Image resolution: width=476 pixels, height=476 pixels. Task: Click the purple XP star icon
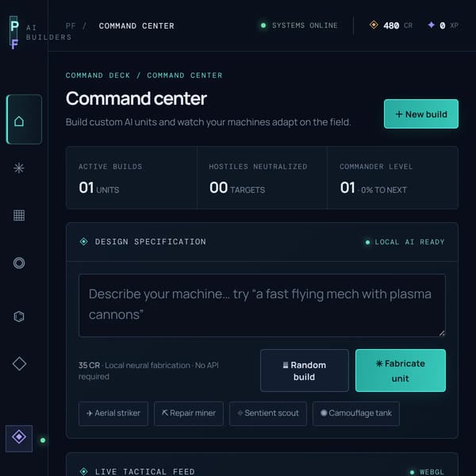click(431, 25)
